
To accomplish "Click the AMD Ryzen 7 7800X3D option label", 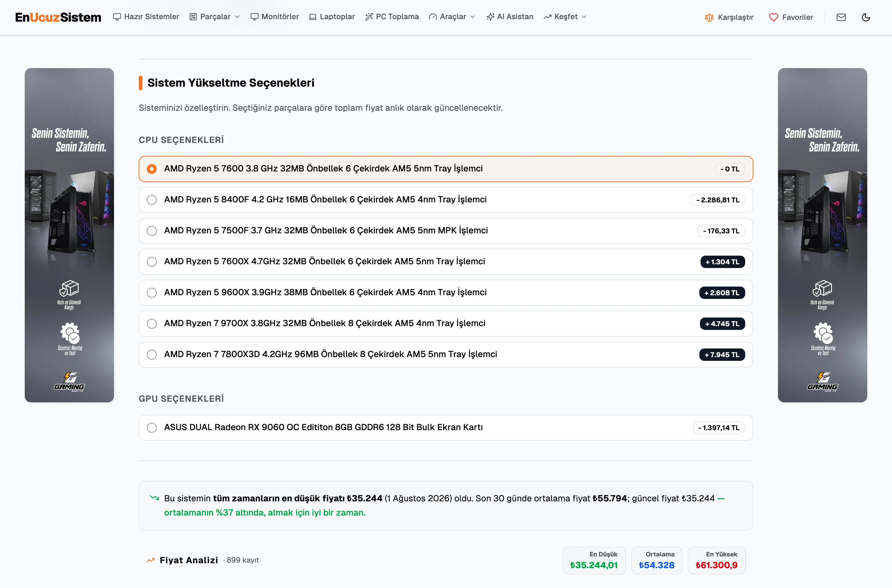I will 330,354.
